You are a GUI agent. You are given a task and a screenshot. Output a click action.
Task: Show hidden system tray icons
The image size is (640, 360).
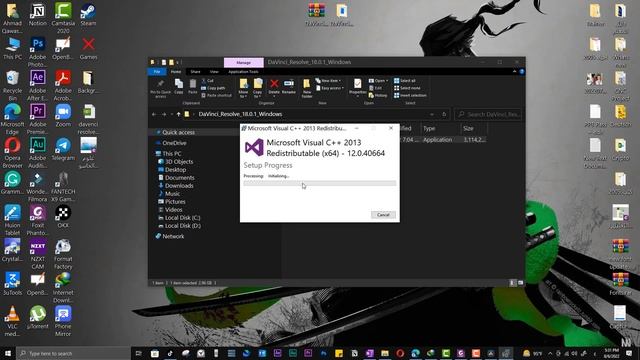(550, 353)
